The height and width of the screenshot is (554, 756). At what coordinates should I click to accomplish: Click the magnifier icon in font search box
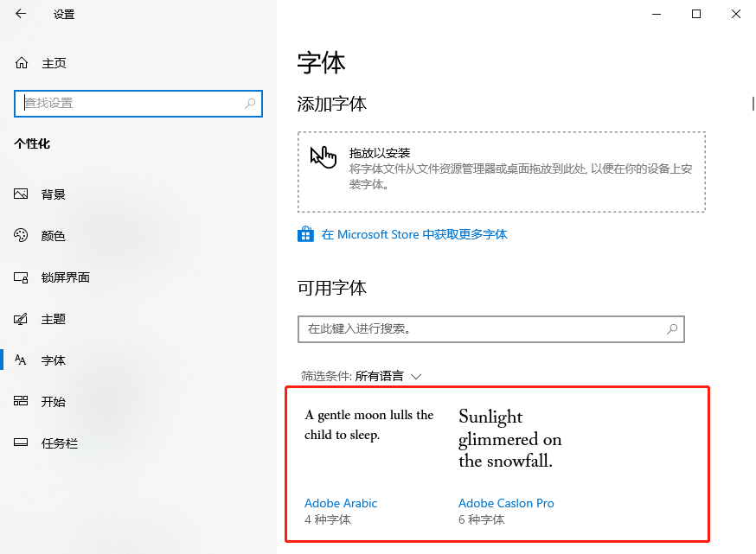(672, 329)
